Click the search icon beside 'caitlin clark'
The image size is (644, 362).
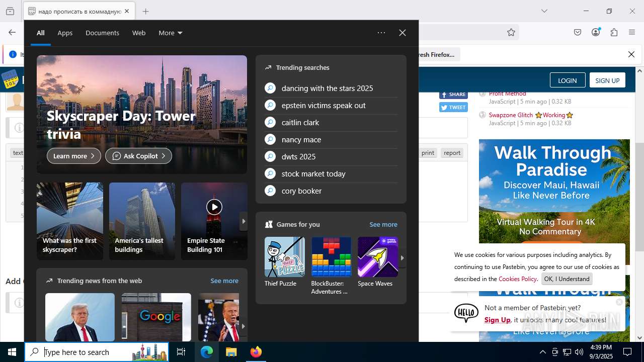pos(270,122)
